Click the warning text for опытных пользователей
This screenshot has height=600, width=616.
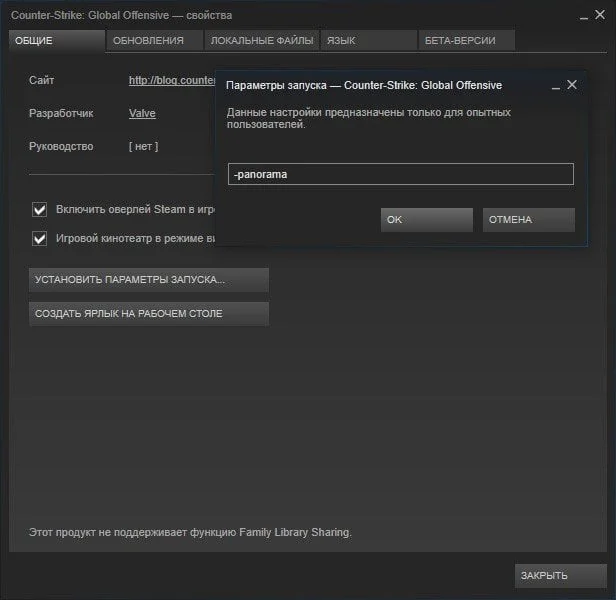point(368,118)
